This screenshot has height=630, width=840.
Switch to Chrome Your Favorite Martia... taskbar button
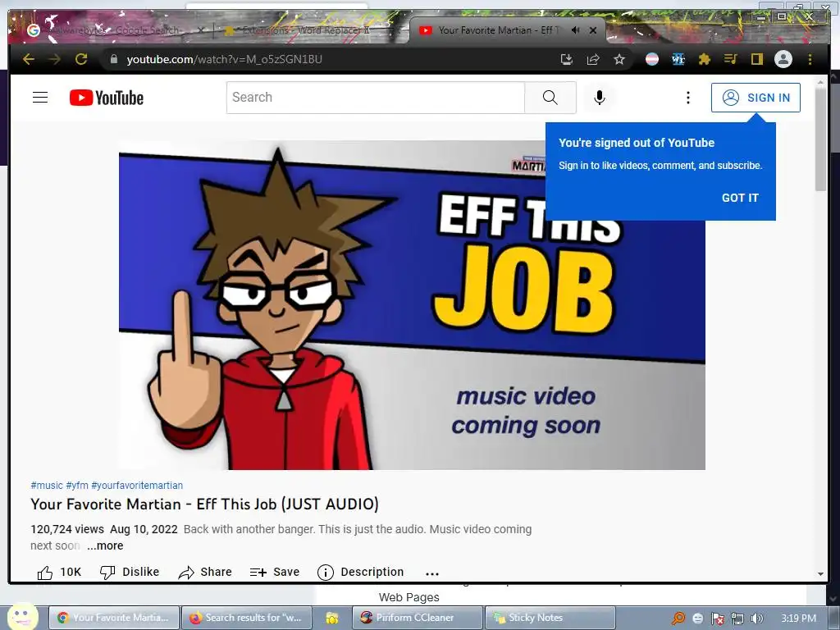(113, 618)
